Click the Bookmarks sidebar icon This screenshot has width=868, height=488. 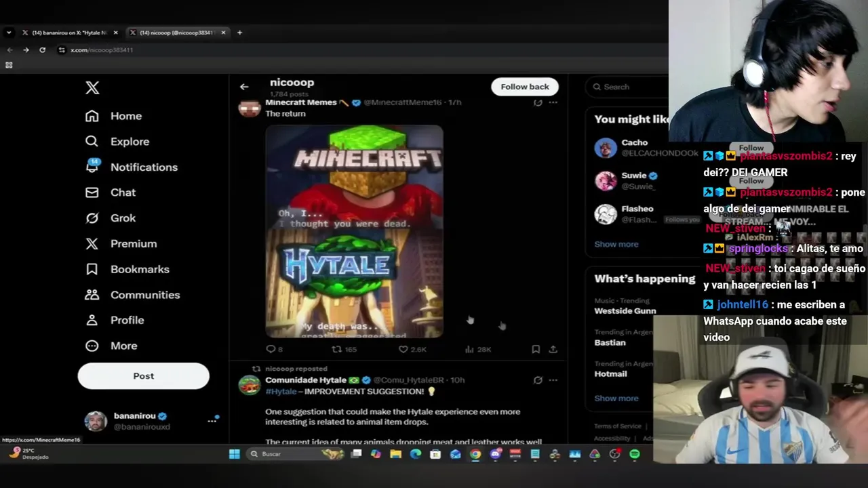[92, 269]
